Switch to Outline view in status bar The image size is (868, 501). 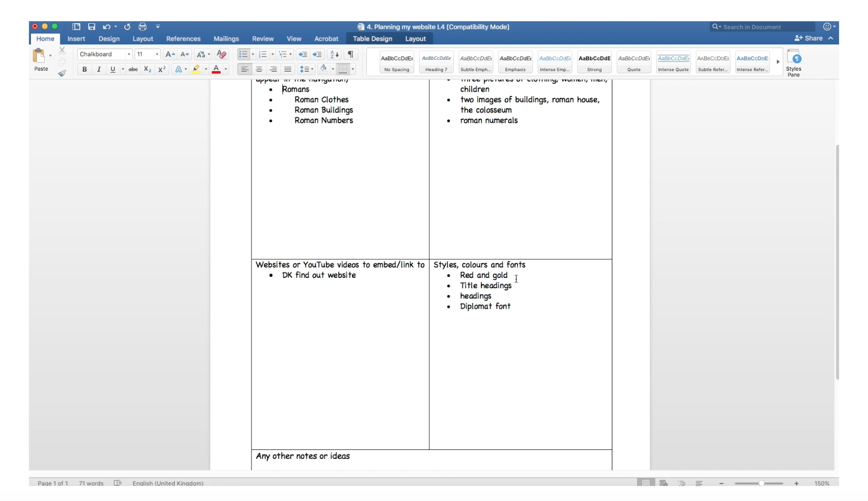pyautogui.click(x=682, y=483)
